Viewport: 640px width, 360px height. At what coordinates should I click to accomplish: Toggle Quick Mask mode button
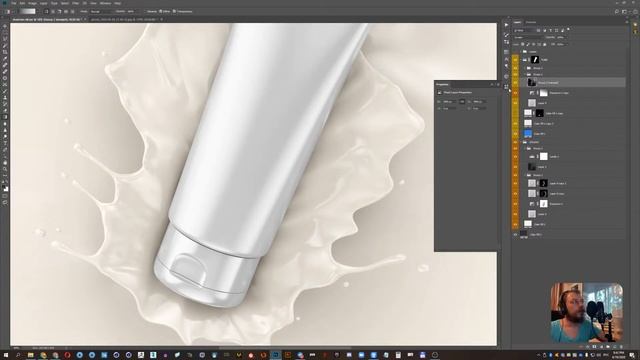[5, 196]
